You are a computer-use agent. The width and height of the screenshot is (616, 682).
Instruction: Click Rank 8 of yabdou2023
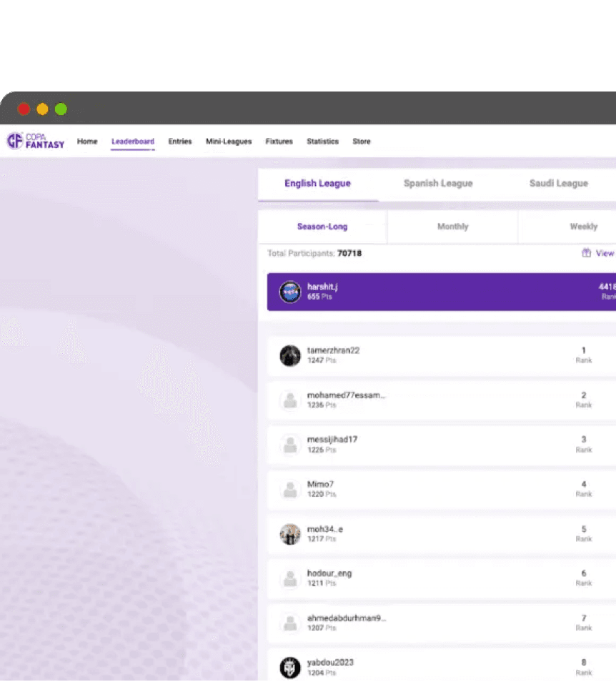coord(584,667)
